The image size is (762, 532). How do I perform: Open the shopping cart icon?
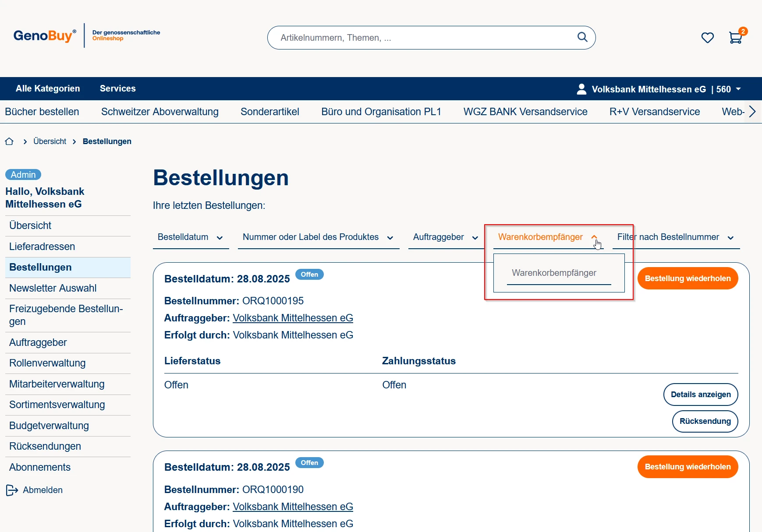point(735,38)
